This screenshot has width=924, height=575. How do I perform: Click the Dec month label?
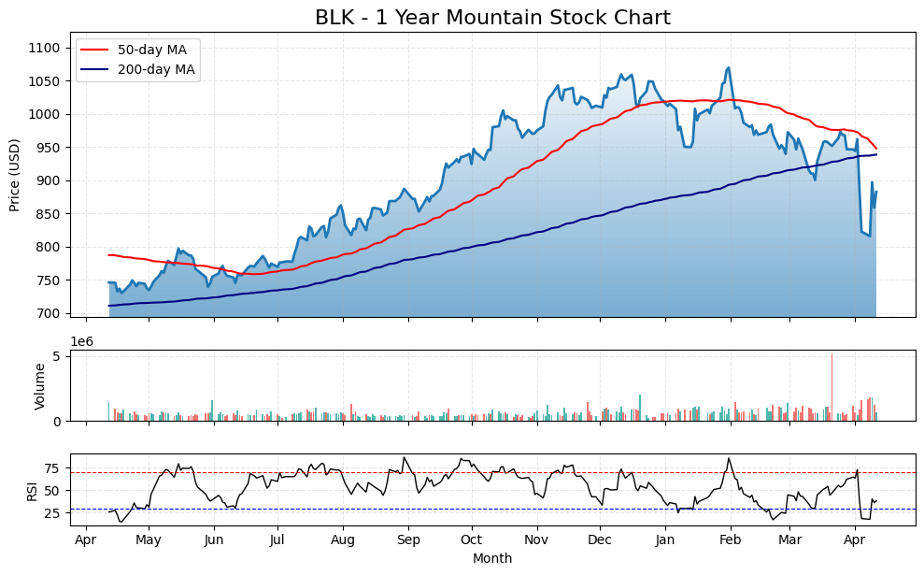point(600,539)
